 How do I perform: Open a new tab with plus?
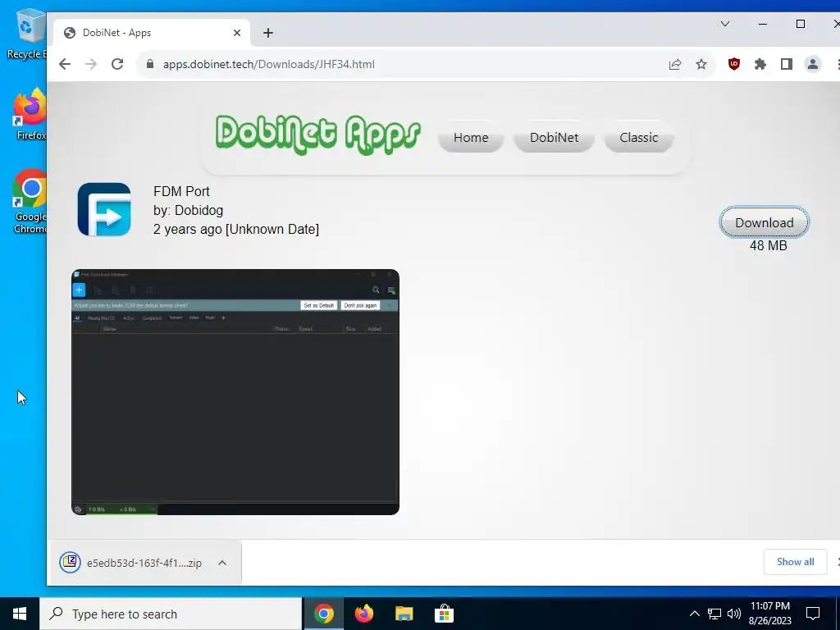[x=268, y=33]
